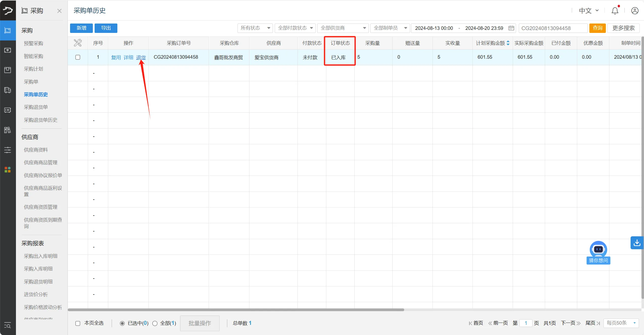644x335 pixels.
Task: Open the 全部供货商 supplier dropdown
Action: pos(342,28)
